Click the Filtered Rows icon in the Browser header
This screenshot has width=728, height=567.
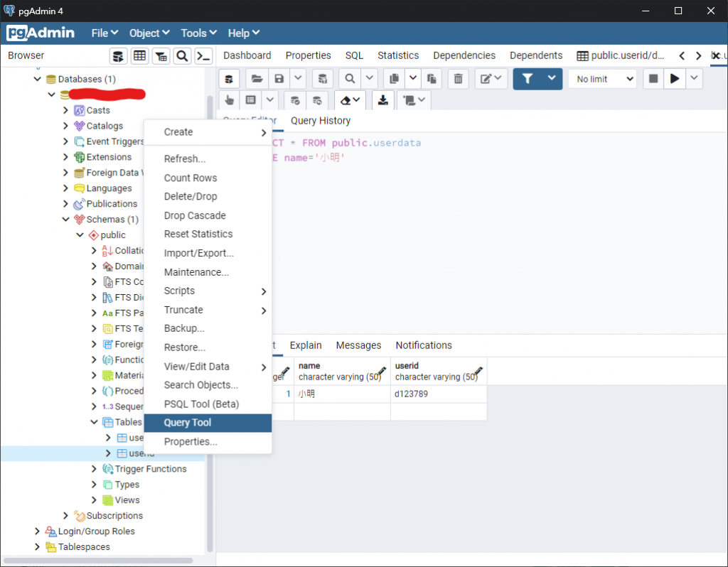(161, 56)
